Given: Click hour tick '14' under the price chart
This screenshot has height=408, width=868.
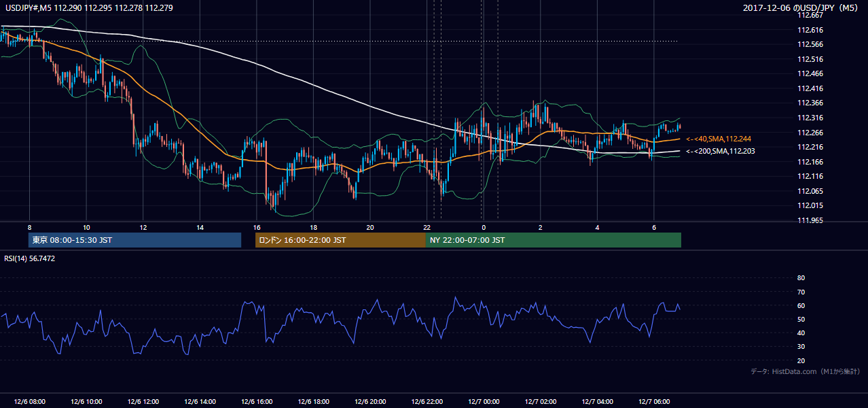Looking at the screenshot, I should (x=200, y=227).
